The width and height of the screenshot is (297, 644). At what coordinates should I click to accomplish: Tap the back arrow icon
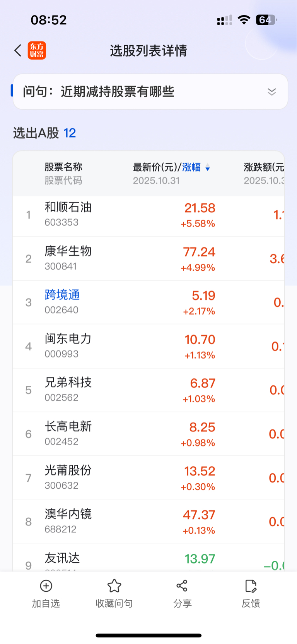[18, 50]
